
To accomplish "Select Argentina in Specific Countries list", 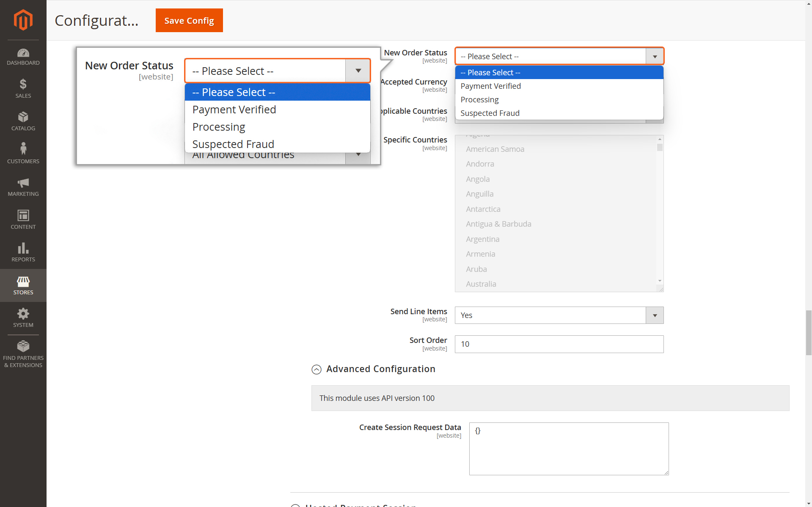I will 482,239.
